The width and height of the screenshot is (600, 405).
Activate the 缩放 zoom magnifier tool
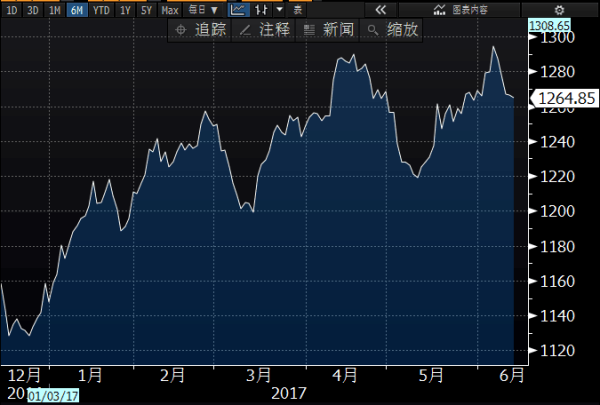[393, 30]
